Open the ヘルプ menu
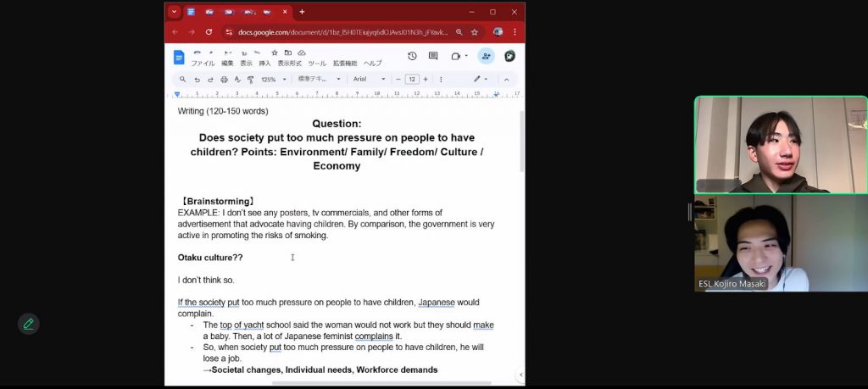This screenshot has height=389, width=868. coord(373,64)
